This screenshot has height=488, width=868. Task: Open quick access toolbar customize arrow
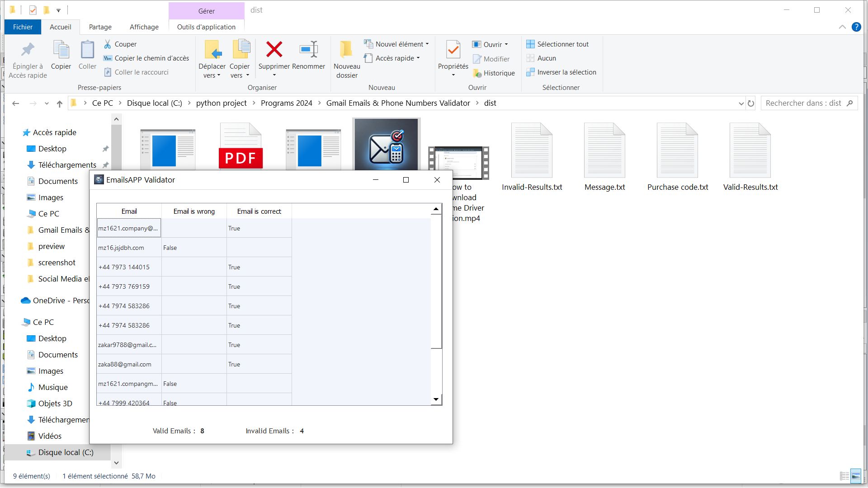[59, 10]
